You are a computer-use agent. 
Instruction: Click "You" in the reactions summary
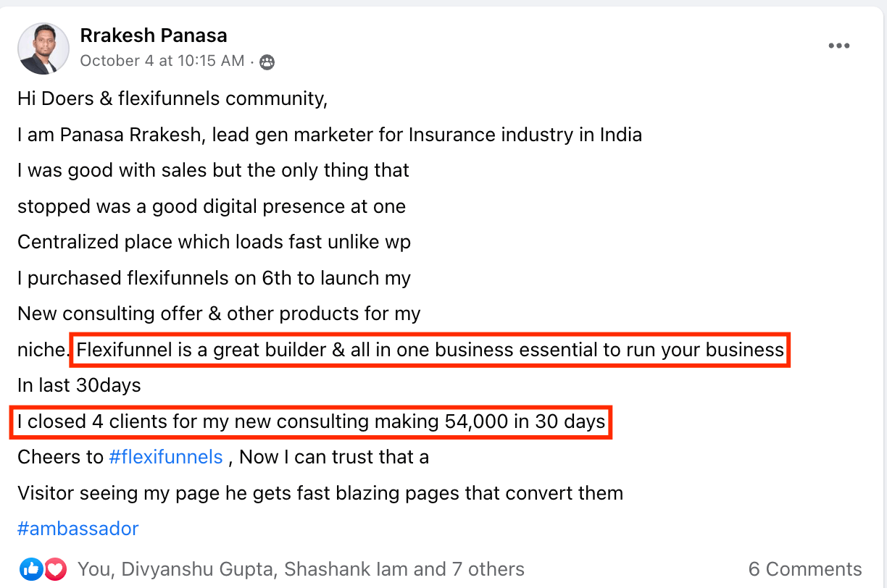tap(93, 569)
